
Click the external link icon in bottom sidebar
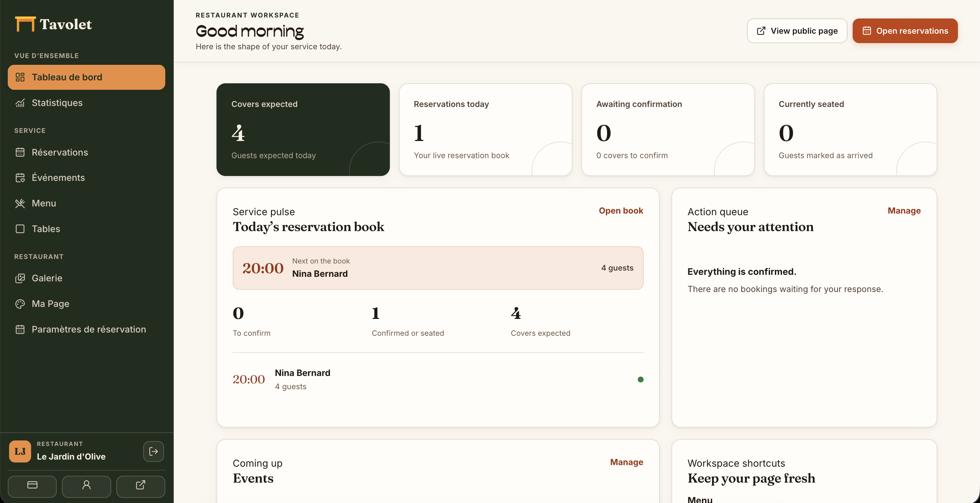click(x=140, y=486)
